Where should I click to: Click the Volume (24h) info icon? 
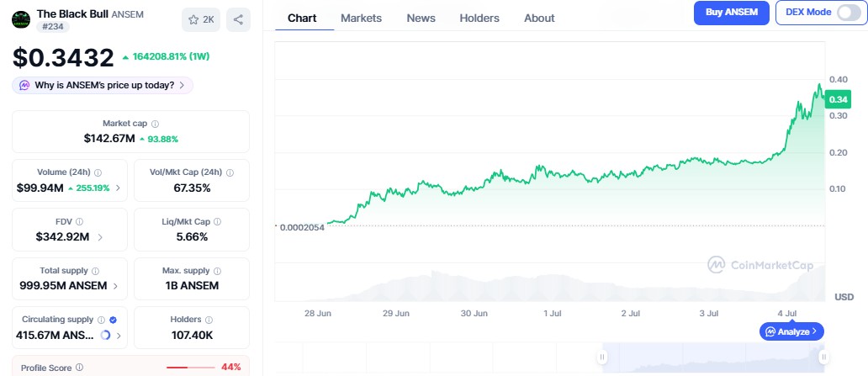(x=98, y=172)
